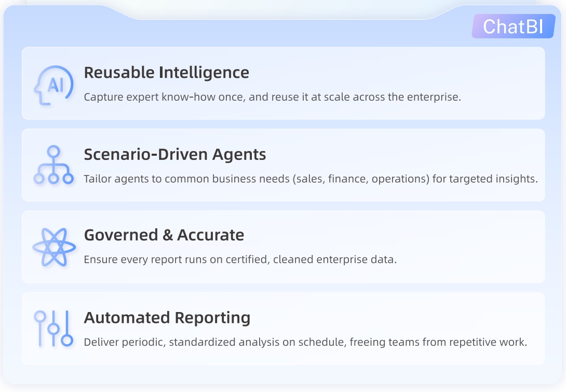Click the top node of the hierarchy icon
The height and width of the screenshot is (392, 566).
pyautogui.click(x=53, y=151)
